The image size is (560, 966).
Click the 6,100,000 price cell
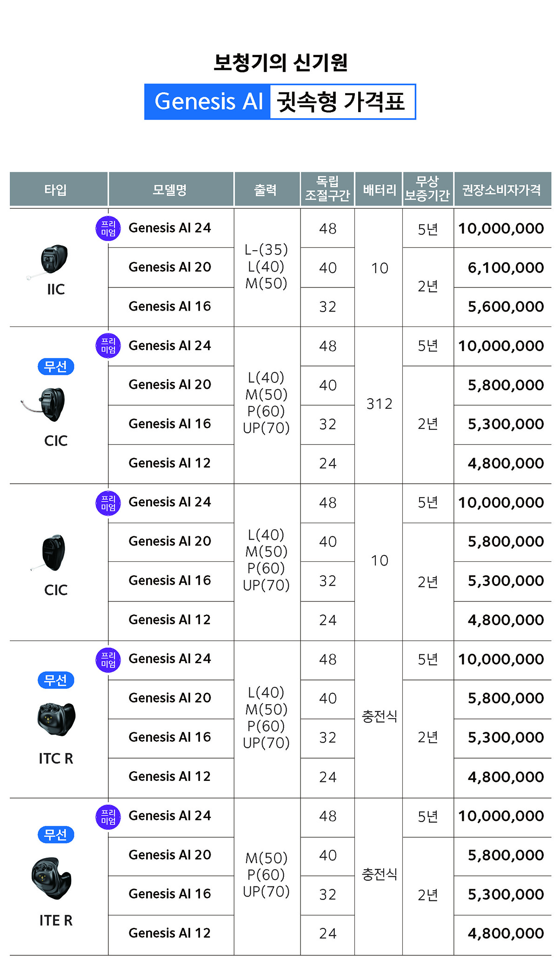(505, 267)
